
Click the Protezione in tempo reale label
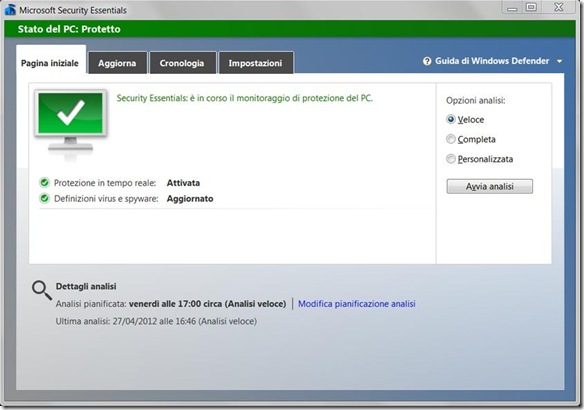pyautogui.click(x=105, y=183)
